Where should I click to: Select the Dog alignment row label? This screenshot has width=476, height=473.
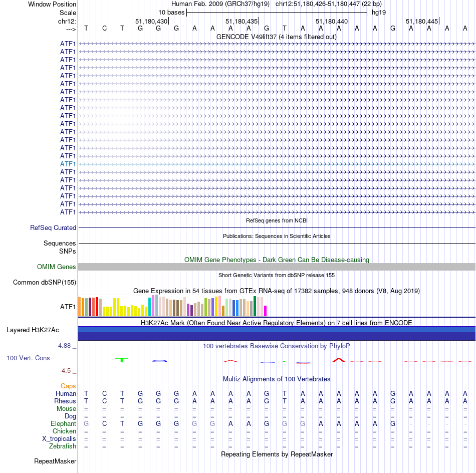click(x=71, y=416)
